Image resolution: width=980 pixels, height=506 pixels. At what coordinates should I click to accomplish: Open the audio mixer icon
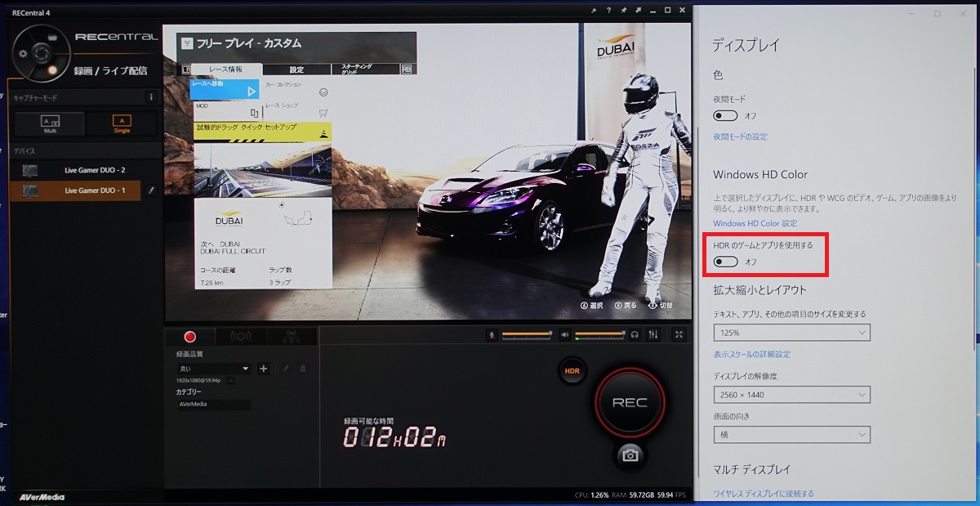pos(653,334)
